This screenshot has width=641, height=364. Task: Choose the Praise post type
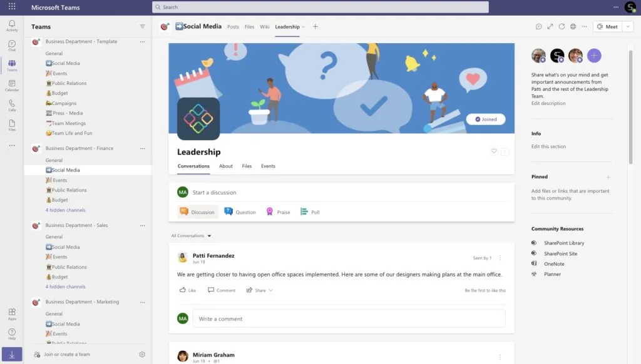279,212
